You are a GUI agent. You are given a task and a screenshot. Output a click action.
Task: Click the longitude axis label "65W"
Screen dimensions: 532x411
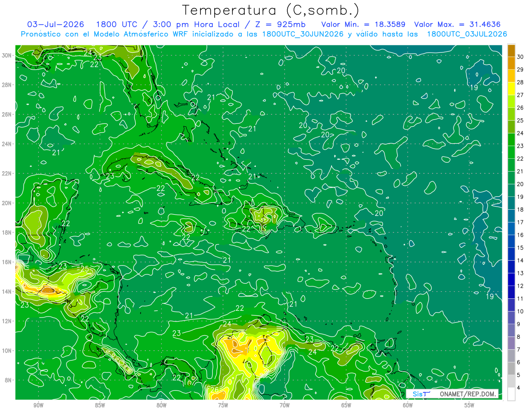(x=346, y=405)
